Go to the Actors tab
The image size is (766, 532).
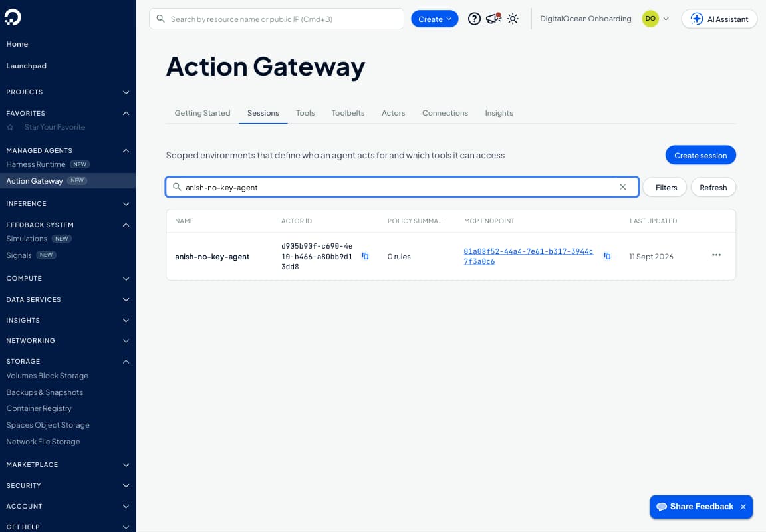tap(393, 113)
